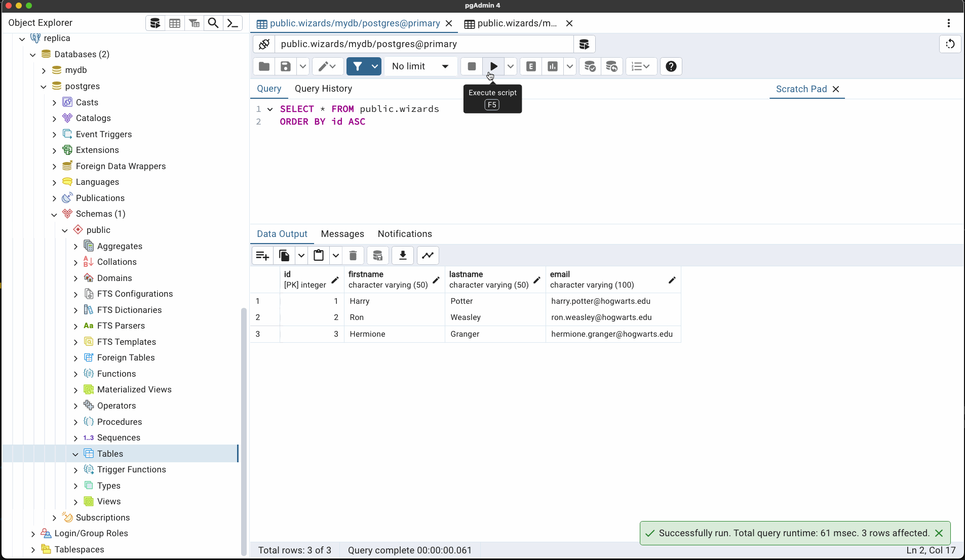The image size is (965, 560).
Task: Click the Macros list icon
Action: [x=641, y=66]
